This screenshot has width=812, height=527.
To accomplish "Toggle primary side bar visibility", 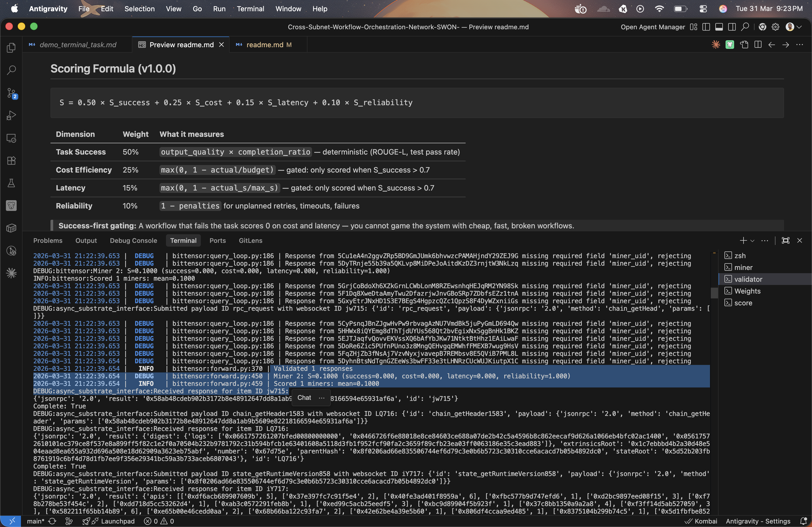I will [706, 27].
